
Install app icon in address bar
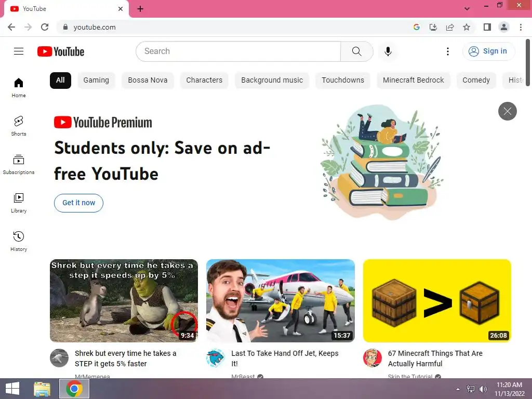(x=433, y=27)
